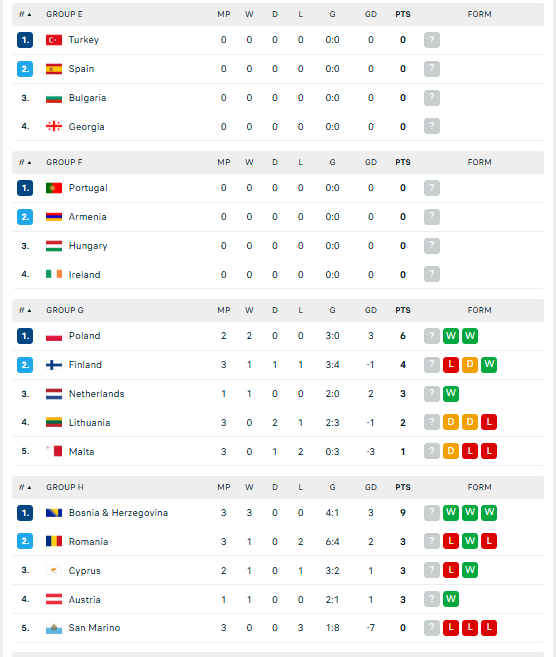Click Finland's orange D form badge

[470, 365]
